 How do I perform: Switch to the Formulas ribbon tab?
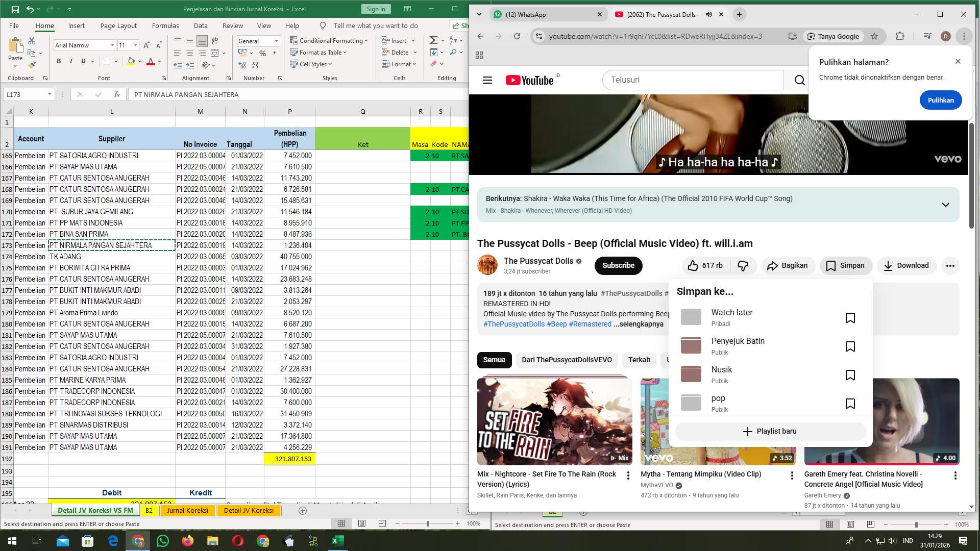(x=166, y=26)
